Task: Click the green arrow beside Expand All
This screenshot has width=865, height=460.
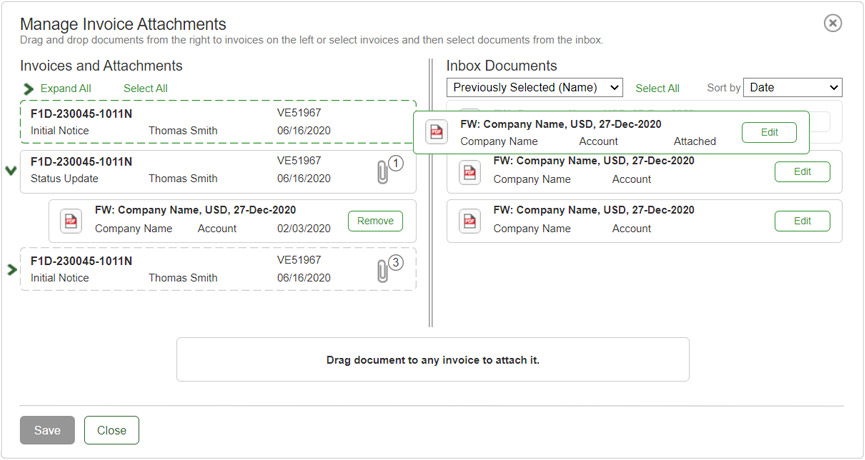Action: point(28,89)
